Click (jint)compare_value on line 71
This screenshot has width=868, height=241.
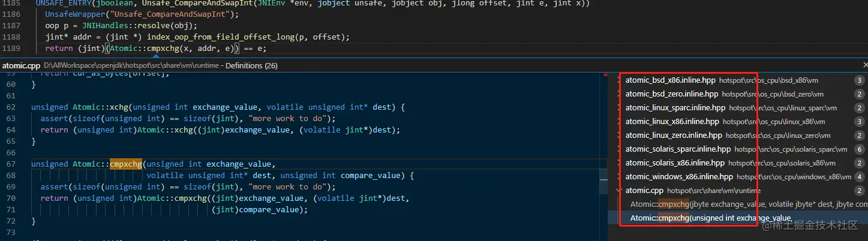(x=257, y=210)
